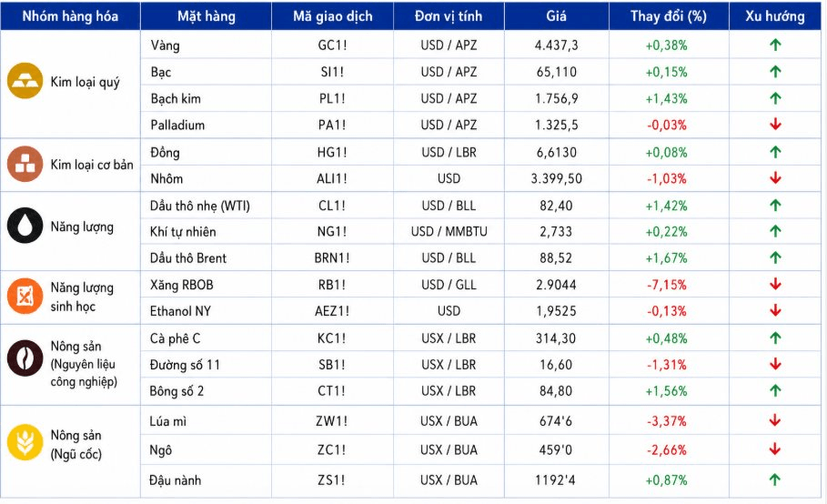Click the gold bars Kim loại quý icon

(x=25, y=81)
